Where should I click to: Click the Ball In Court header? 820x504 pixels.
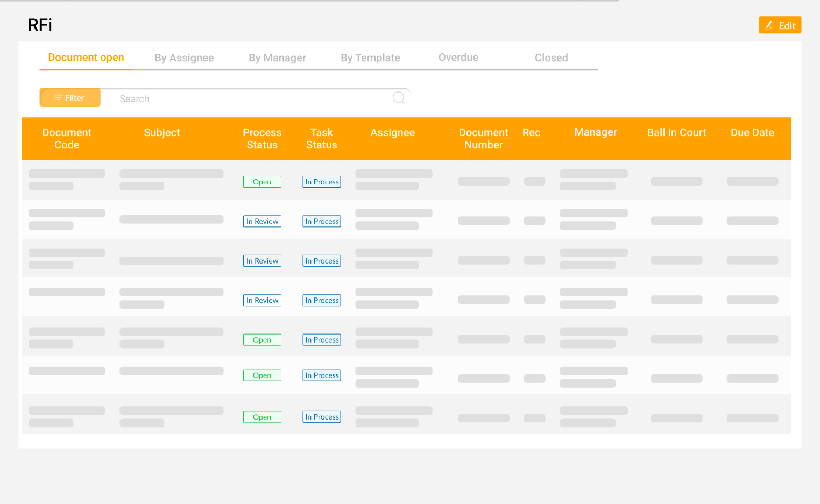click(x=676, y=133)
